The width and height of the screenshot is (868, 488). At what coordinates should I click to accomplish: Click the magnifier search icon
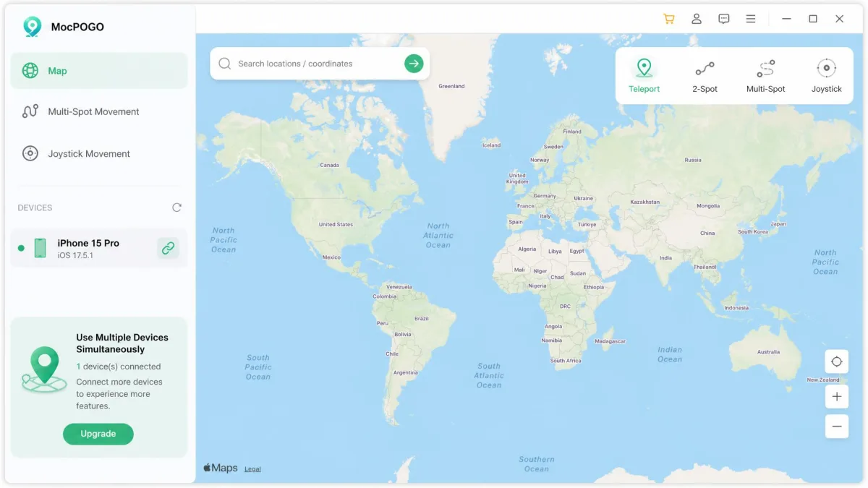click(x=225, y=64)
